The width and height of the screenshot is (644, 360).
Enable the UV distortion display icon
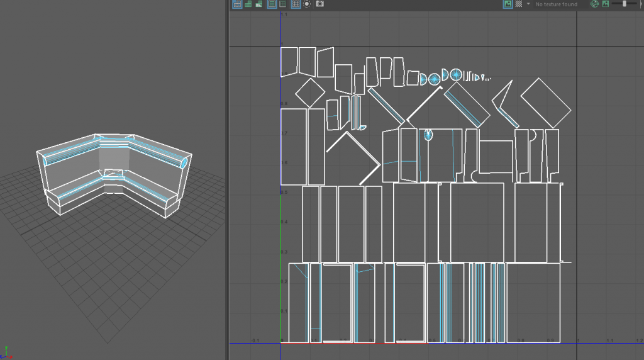(258, 4)
